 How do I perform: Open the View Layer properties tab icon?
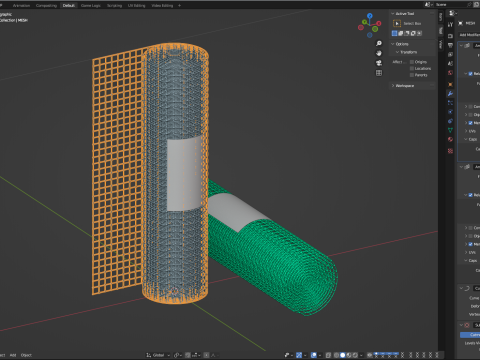tap(450, 54)
